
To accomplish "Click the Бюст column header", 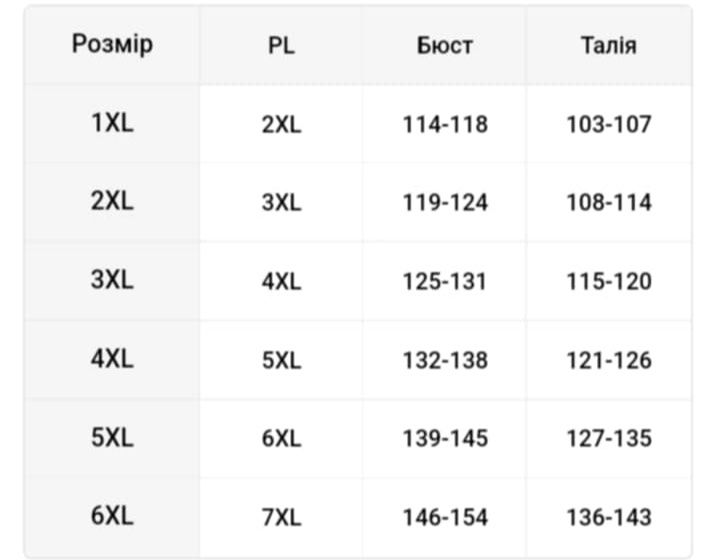I will [x=445, y=46].
